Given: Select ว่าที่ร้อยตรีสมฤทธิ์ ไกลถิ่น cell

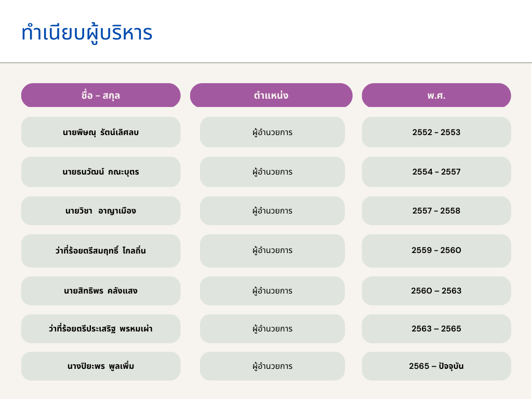Looking at the screenshot, I should coord(101,251).
